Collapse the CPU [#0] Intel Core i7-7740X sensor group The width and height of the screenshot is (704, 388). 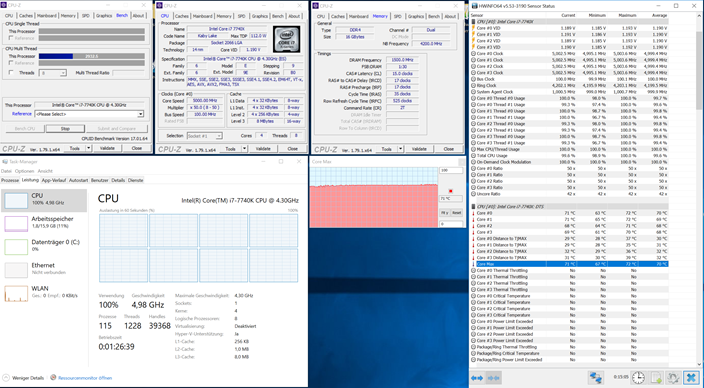(473, 22)
